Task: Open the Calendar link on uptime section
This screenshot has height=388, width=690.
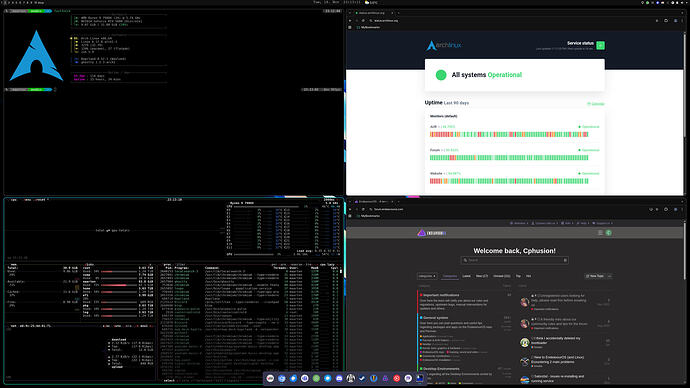Action: (596, 104)
